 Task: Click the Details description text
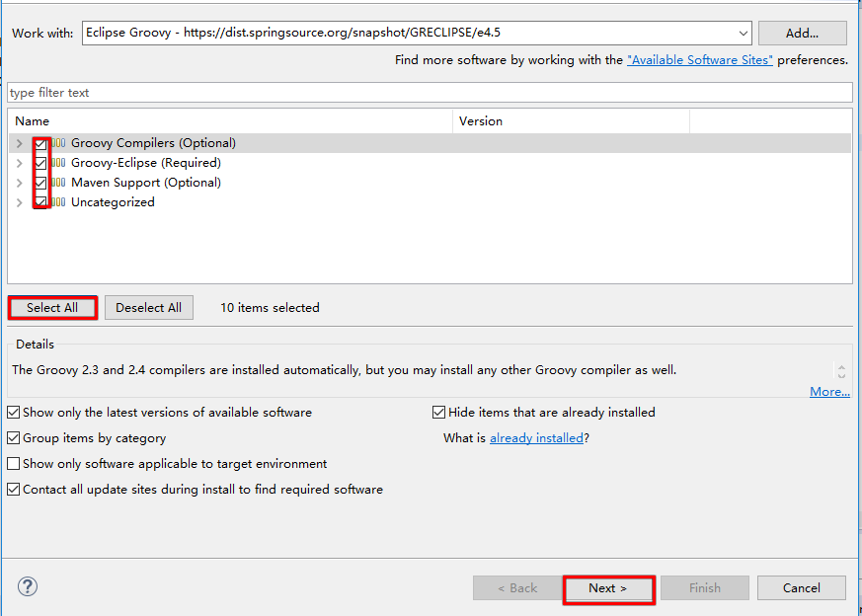click(345, 370)
